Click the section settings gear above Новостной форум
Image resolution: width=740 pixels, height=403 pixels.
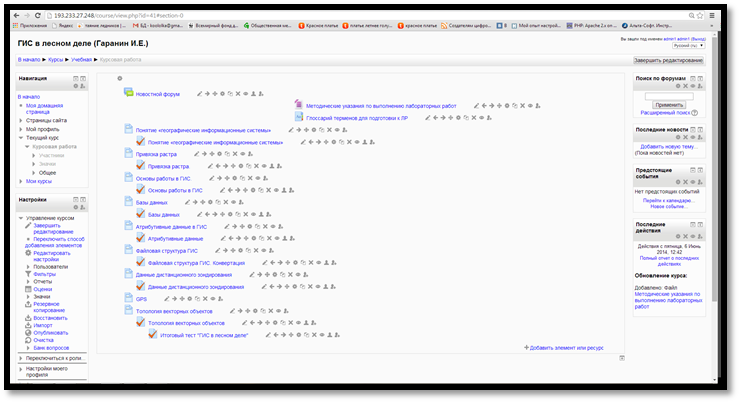[119, 78]
